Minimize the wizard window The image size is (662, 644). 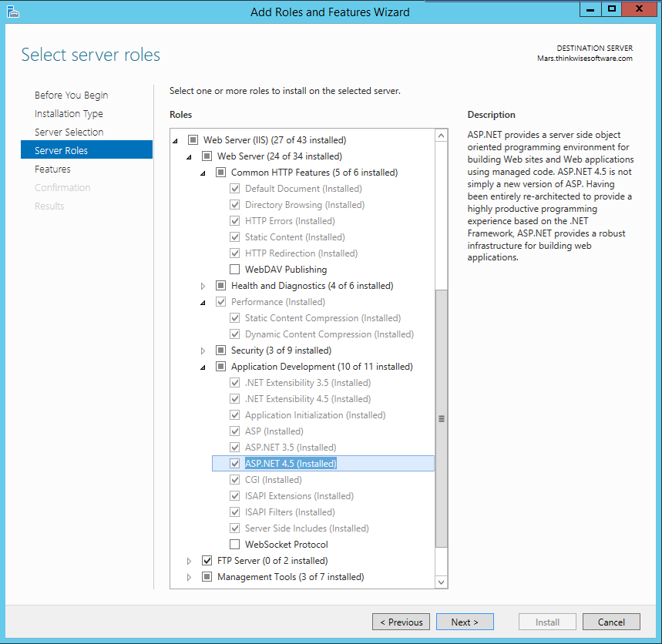pyautogui.click(x=590, y=9)
